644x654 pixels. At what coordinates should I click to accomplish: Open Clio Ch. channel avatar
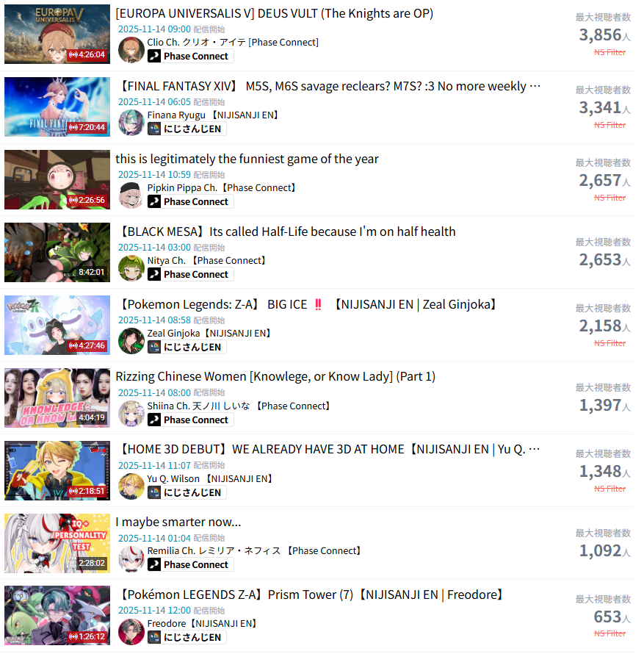tap(131, 50)
